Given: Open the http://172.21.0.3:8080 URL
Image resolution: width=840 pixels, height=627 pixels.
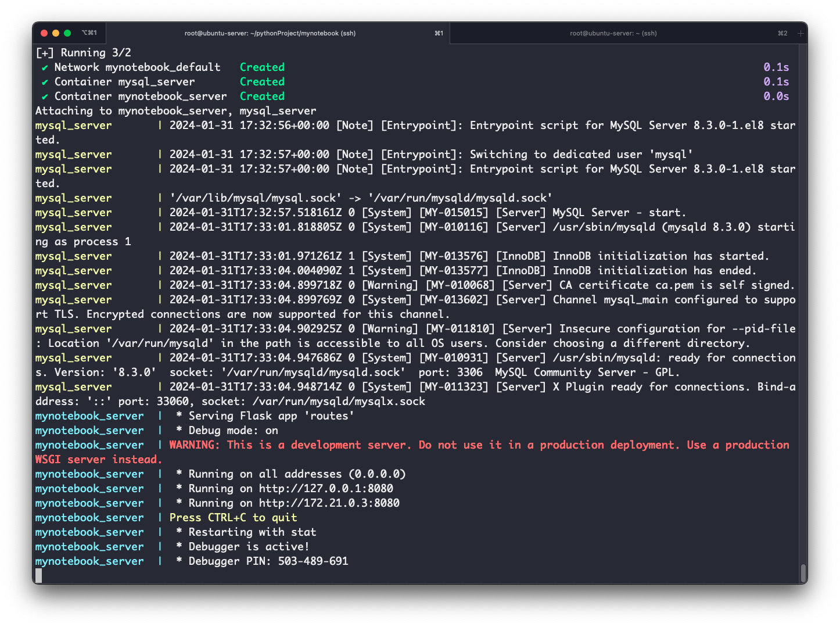Looking at the screenshot, I should point(329,503).
